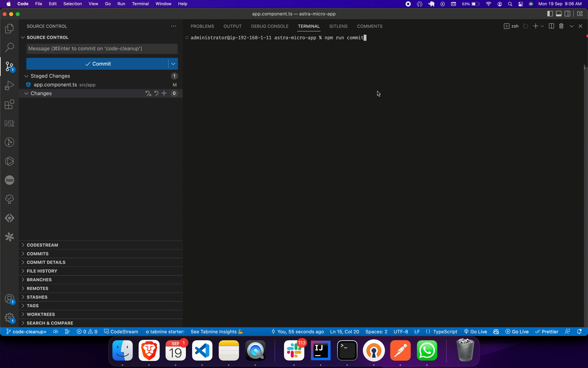Open the Run and Debug view

[x=9, y=85]
